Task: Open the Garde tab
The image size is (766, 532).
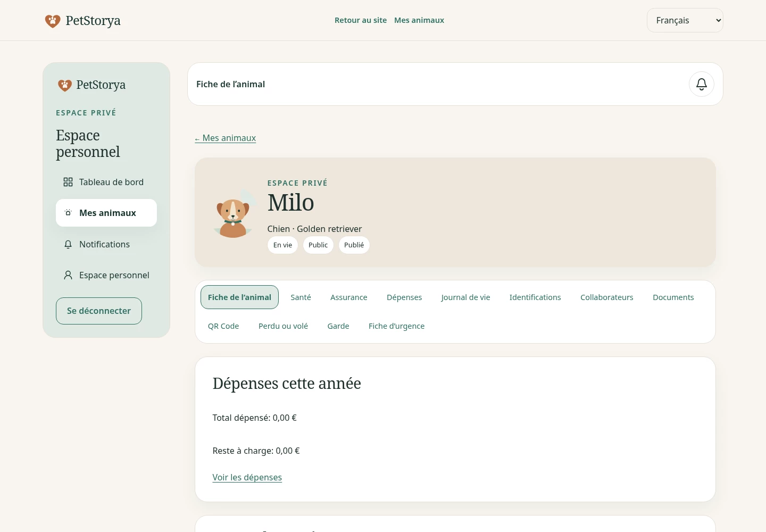Action: 338,326
